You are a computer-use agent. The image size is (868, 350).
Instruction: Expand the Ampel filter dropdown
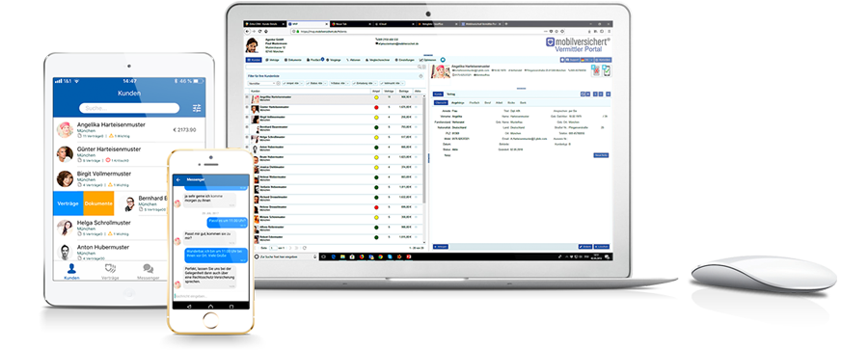point(293,83)
